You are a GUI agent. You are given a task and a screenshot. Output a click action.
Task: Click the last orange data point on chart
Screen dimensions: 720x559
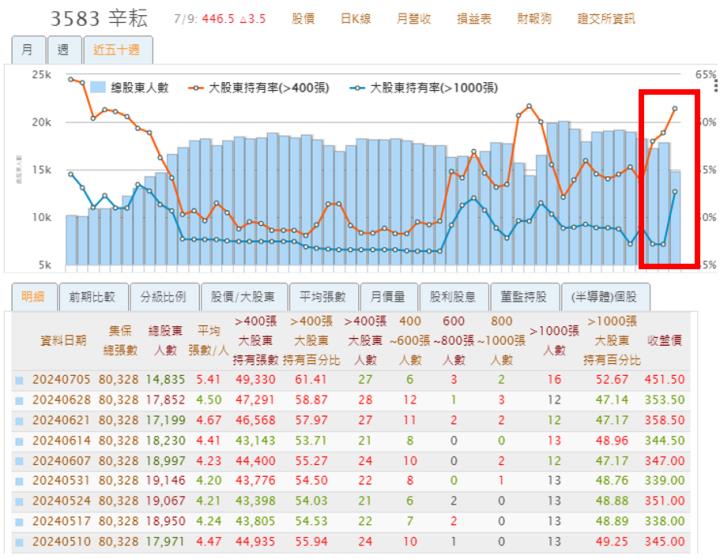tap(675, 109)
